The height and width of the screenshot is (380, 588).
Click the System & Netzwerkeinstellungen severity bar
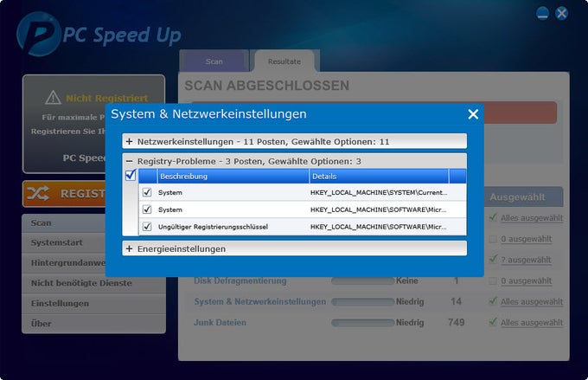(x=362, y=302)
